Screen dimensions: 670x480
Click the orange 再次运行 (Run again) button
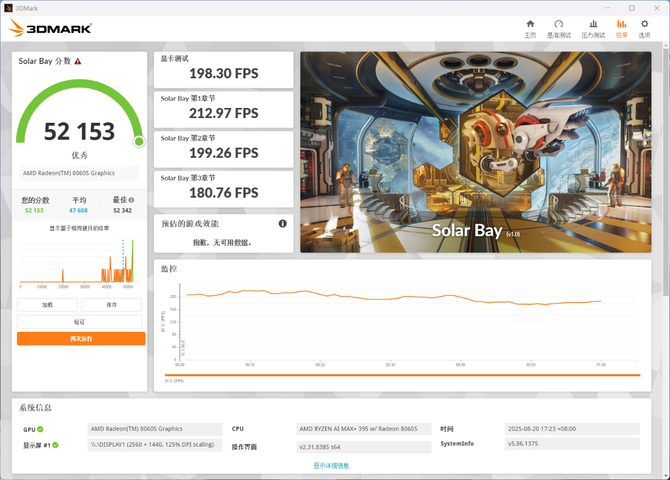coord(80,339)
